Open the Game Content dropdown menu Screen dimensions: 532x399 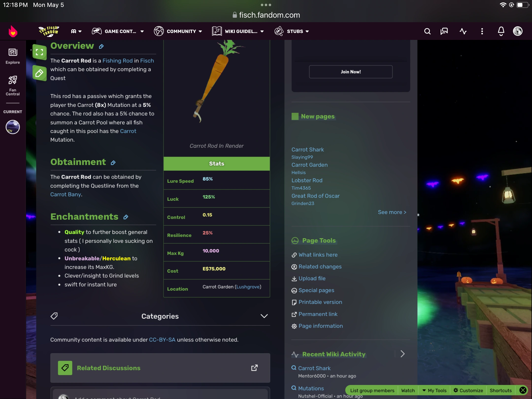click(118, 31)
